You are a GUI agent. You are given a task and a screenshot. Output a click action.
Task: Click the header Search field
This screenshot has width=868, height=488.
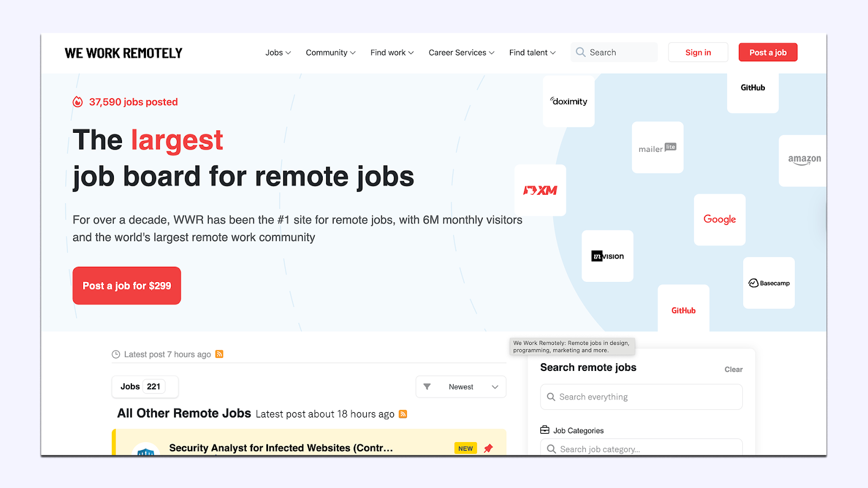[614, 52]
